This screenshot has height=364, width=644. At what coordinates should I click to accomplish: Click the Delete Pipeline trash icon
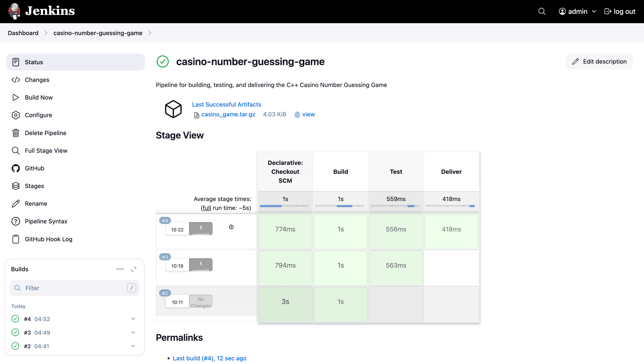(x=16, y=133)
